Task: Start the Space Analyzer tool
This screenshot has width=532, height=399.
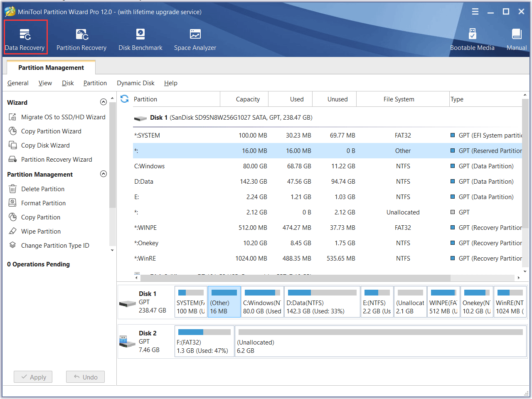Action: [195, 40]
